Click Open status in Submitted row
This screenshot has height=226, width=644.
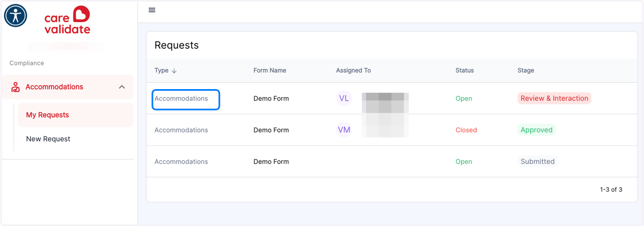[x=464, y=162]
